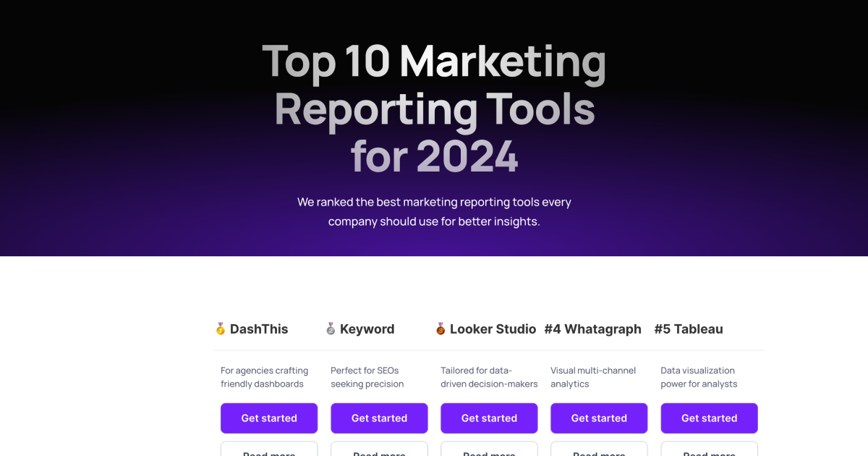Open Read more for Looker Studio

coord(489,452)
